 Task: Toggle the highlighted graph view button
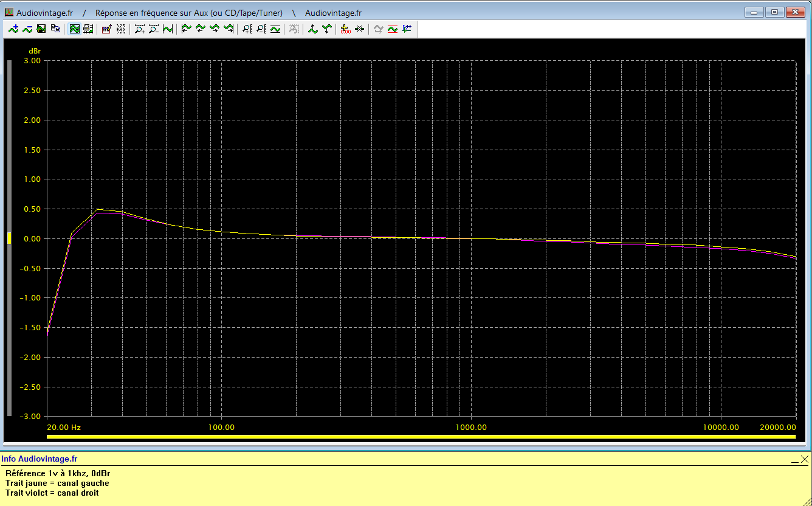(x=74, y=29)
